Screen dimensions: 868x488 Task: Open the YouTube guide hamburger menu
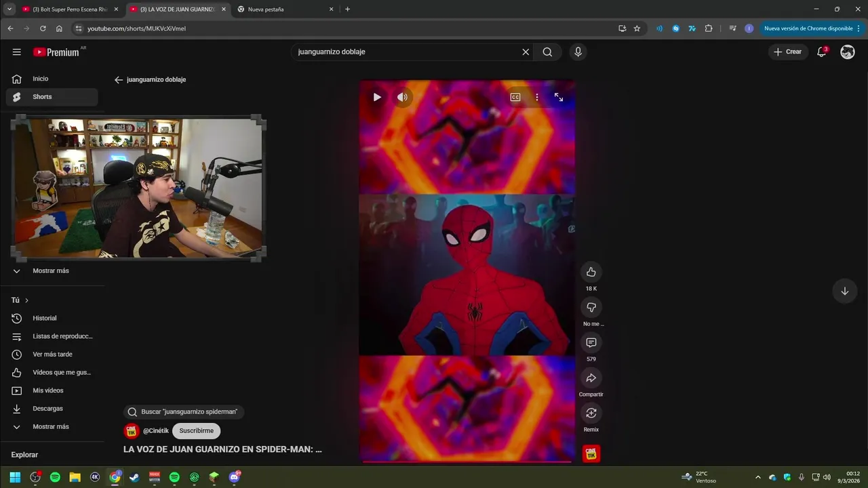click(16, 52)
